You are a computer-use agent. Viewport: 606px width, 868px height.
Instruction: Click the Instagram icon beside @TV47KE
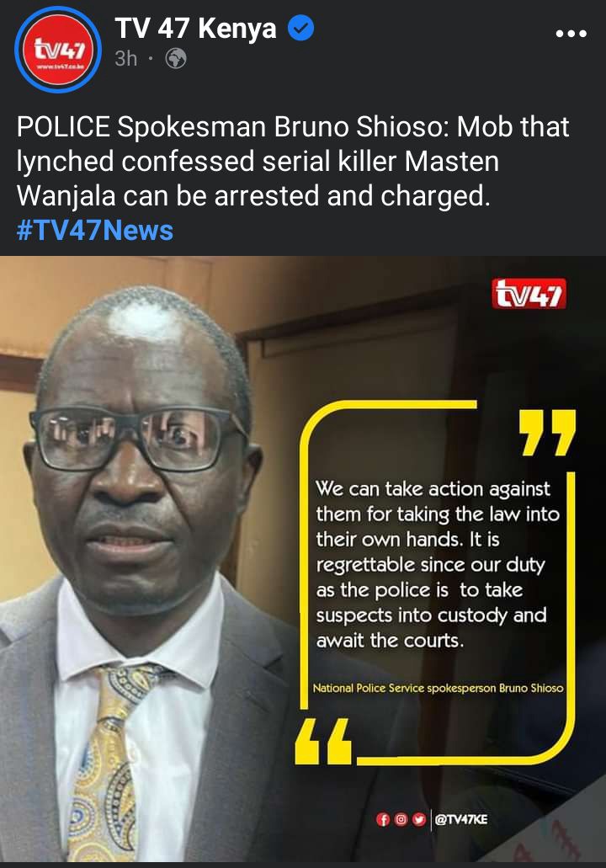point(401,819)
